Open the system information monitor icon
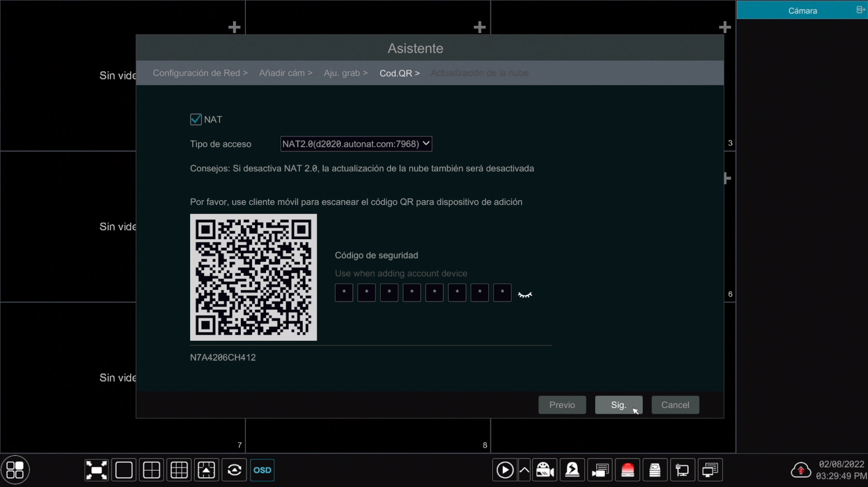This screenshot has width=868, height=487. [710, 470]
